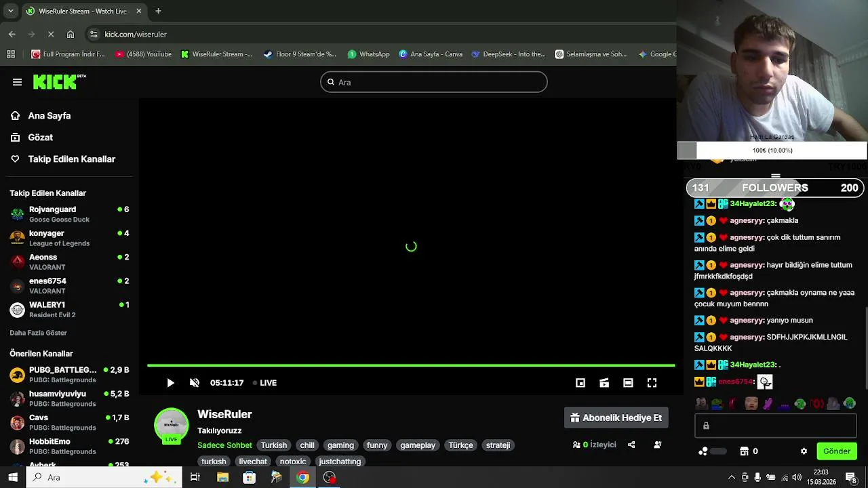Go back in browser history

pyautogui.click(x=12, y=34)
